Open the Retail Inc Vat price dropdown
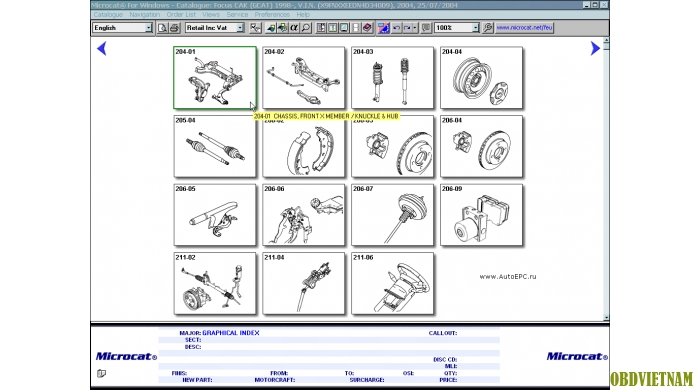The width and height of the screenshot is (700, 390). (x=214, y=28)
